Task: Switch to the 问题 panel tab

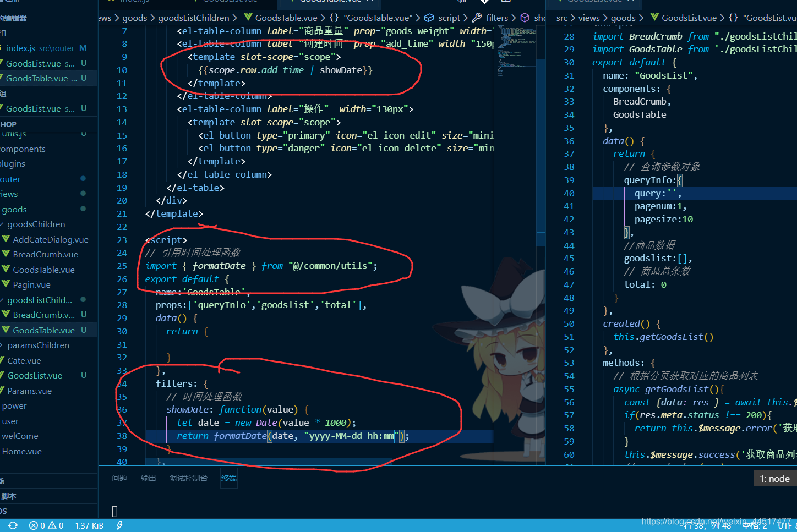Action: 119,478
